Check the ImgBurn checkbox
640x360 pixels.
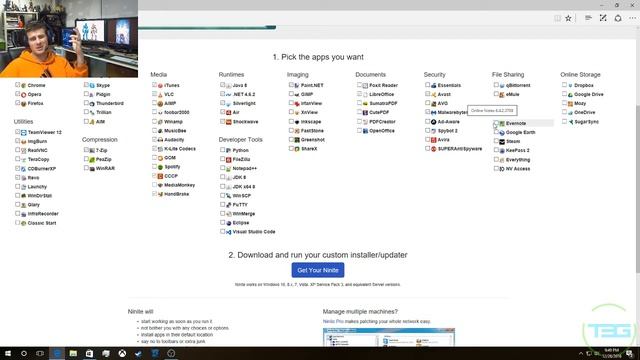[x=18, y=141]
